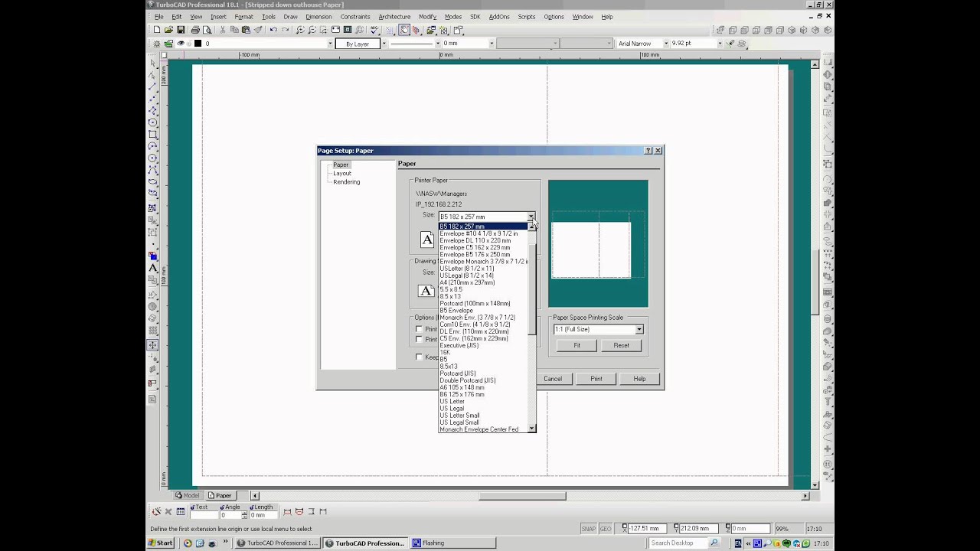Click the Paste clipboard icon
The image size is (980, 551).
pyautogui.click(x=246, y=30)
